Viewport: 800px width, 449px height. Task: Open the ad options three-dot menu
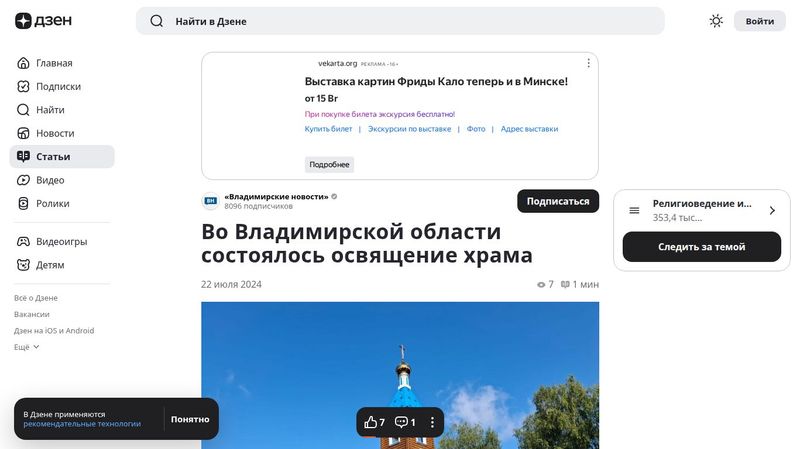coord(588,63)
